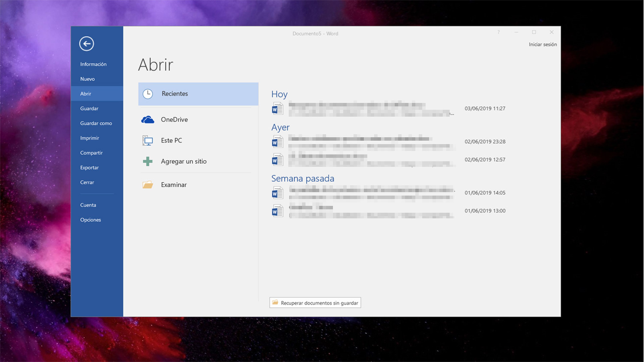
Task: Click the Iniciar sesión link
Action: coord(543,44)
